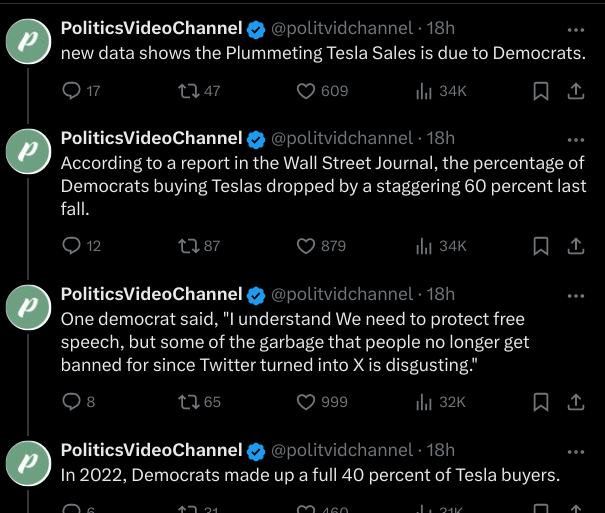
Task: Open @politvidchannel handle on first tweet
Action: tap(342, 28)
